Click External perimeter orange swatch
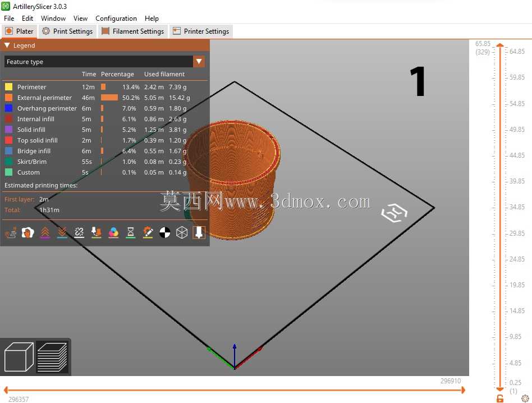532x403 pixels. point(9,97)
